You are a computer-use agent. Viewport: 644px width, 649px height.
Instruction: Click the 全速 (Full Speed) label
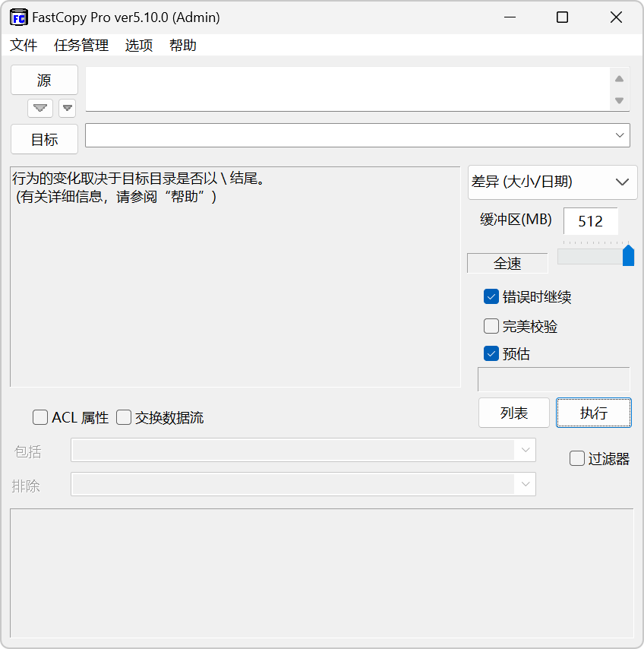pyautogui.click(x=507, y=263)
